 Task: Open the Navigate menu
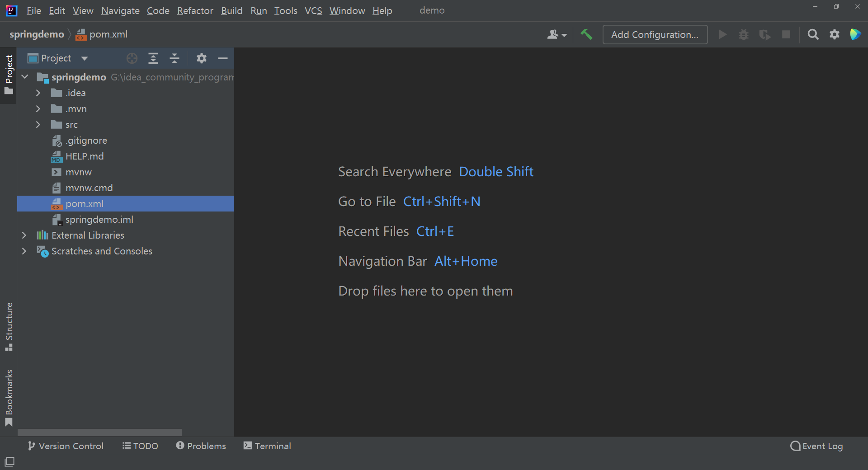click(120, 10)
